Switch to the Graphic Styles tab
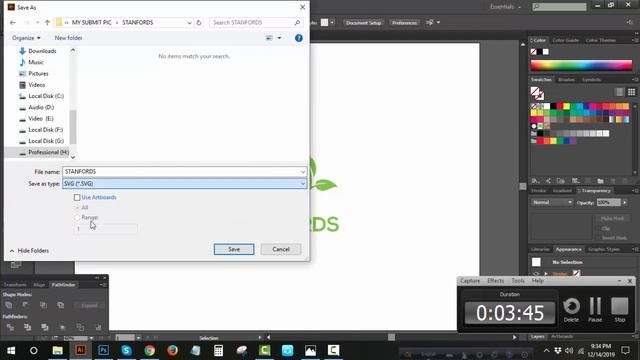 (604, 249)
